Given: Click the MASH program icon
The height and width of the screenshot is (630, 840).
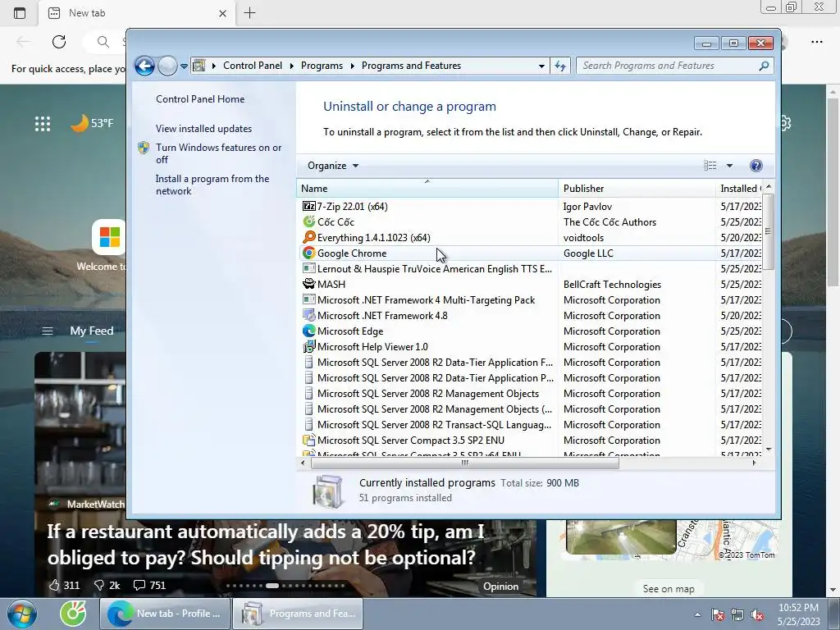Looking at the screenshot, I should click(x=309, y=284).
